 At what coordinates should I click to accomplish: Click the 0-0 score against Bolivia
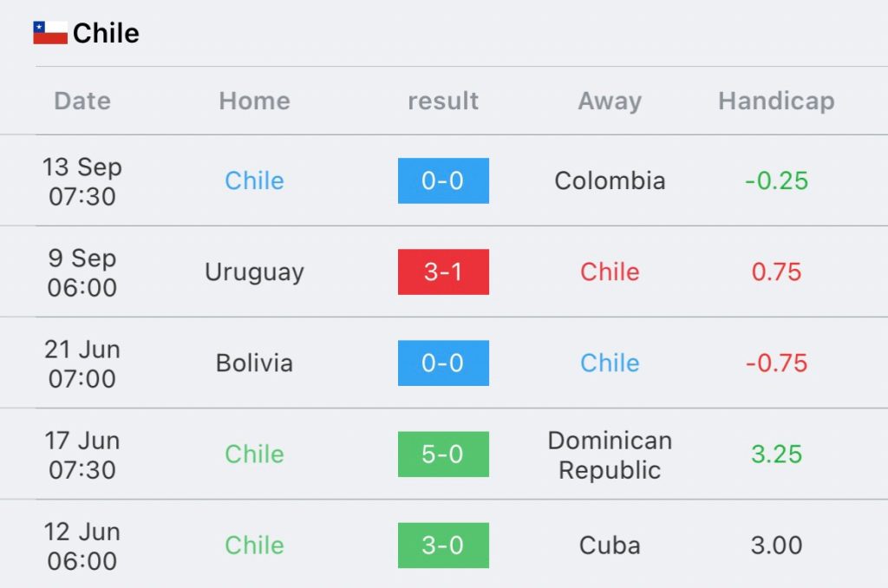coord(443,363)
